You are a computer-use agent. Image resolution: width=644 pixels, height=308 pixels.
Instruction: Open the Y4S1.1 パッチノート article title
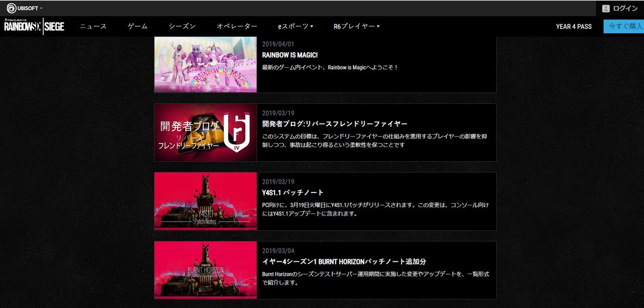[x=293, y=192]
